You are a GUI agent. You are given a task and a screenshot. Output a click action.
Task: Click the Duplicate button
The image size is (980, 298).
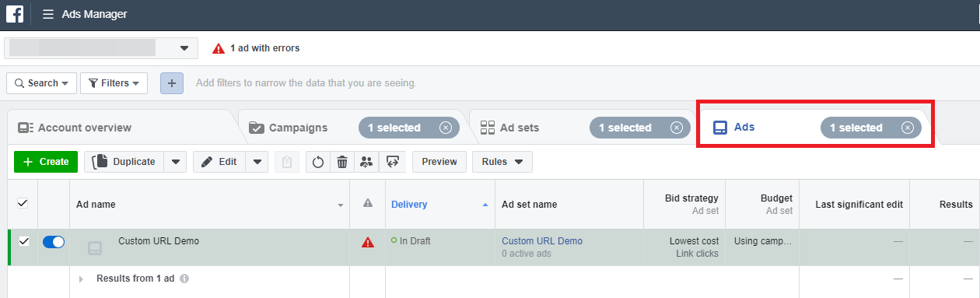tap(124, 162)
